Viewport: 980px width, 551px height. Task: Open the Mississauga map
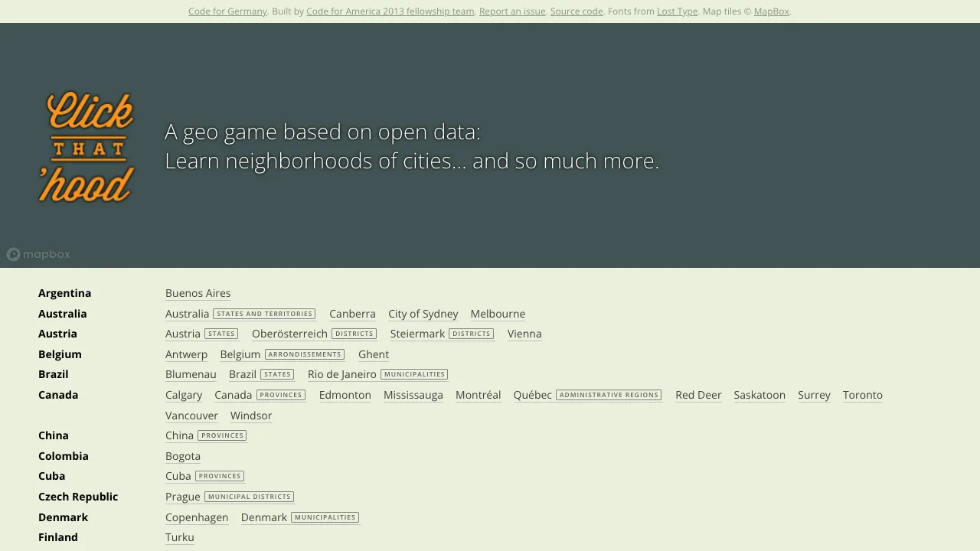pyautogui.click(x=413, y=395)
